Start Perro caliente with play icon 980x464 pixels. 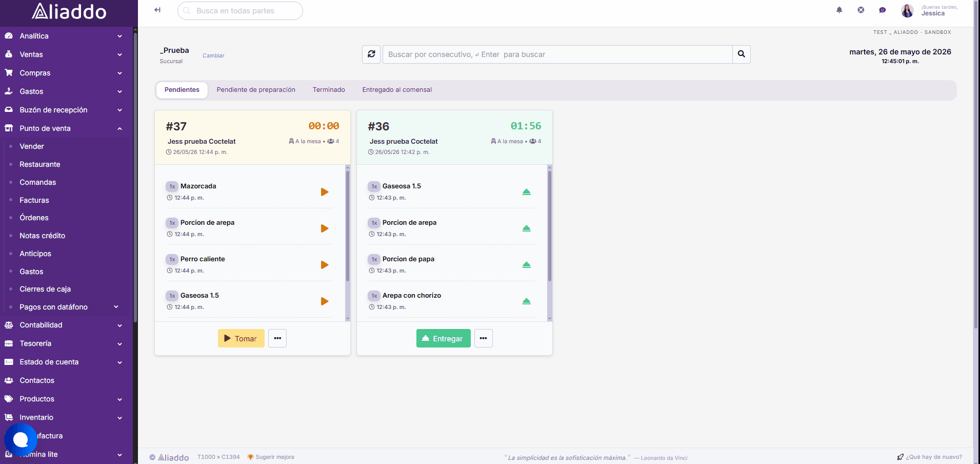(x=325, y=265)
